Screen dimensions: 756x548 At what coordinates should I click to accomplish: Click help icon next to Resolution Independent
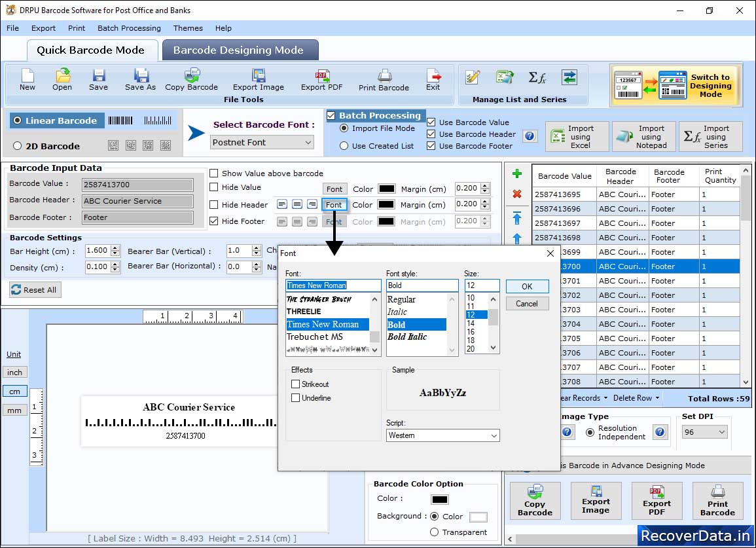660,431
